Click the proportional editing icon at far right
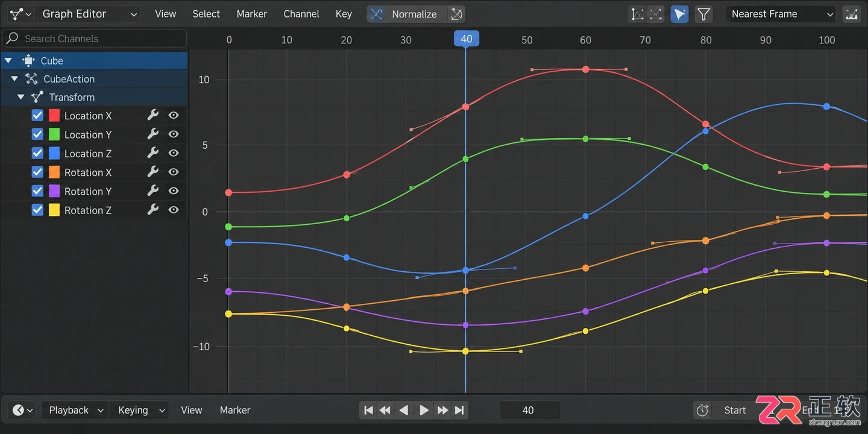The image size is (868, 434). pyautogui.click(x=852, y=14)
